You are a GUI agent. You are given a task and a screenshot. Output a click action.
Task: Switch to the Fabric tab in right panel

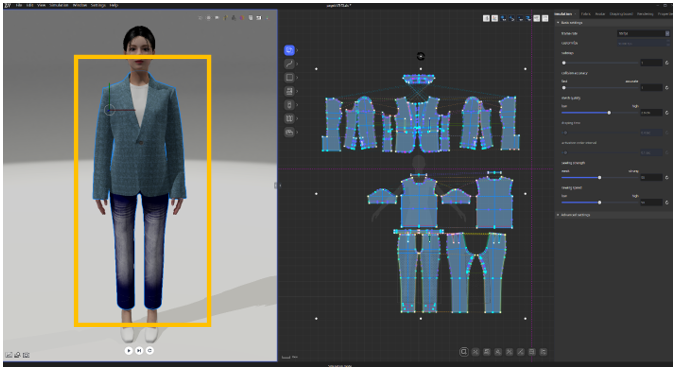coord(585,14)
